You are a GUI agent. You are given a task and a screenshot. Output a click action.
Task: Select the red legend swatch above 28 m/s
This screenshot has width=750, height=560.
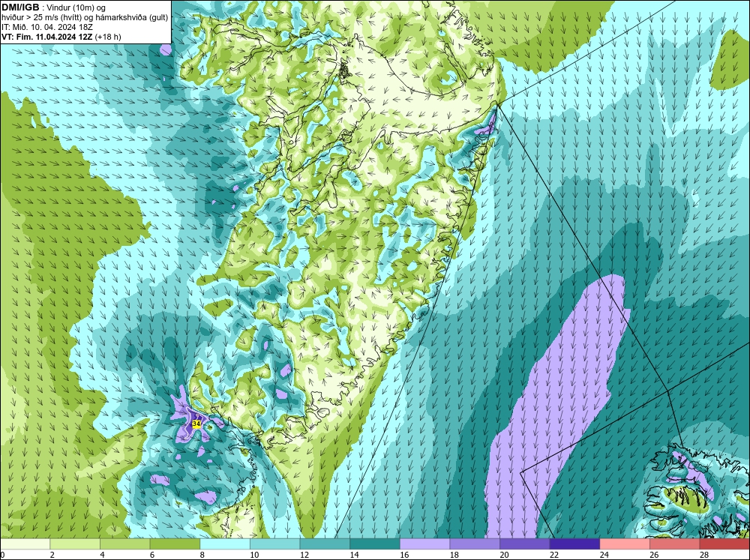(x=724, y=544)
